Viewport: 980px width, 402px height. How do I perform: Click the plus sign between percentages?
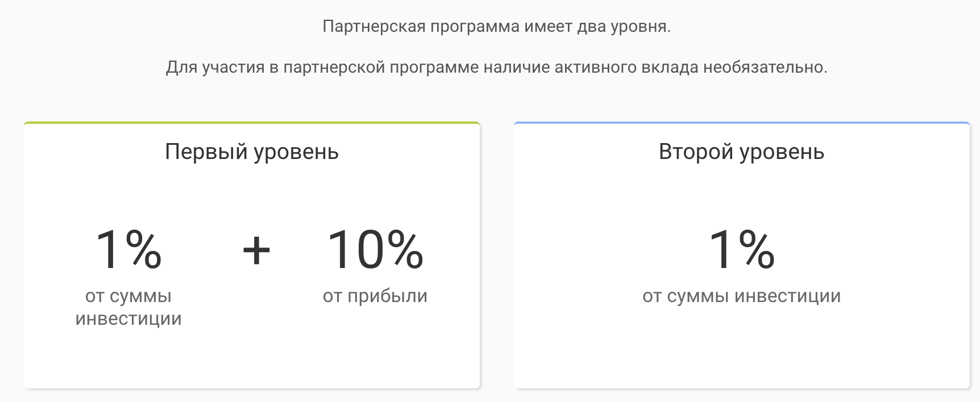[x=256, y=250]
